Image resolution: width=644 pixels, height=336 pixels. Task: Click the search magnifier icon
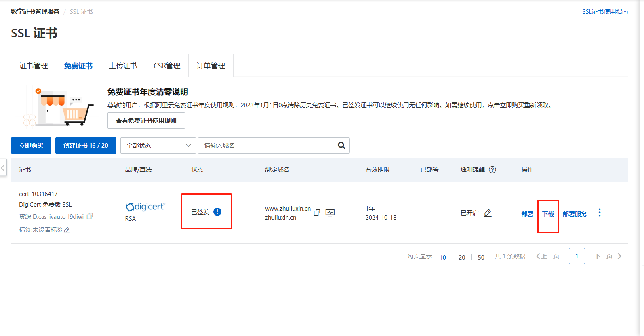[341, 146]
